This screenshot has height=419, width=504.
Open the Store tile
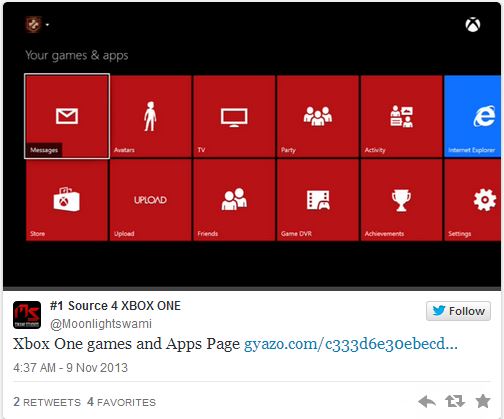coord(67,200)
